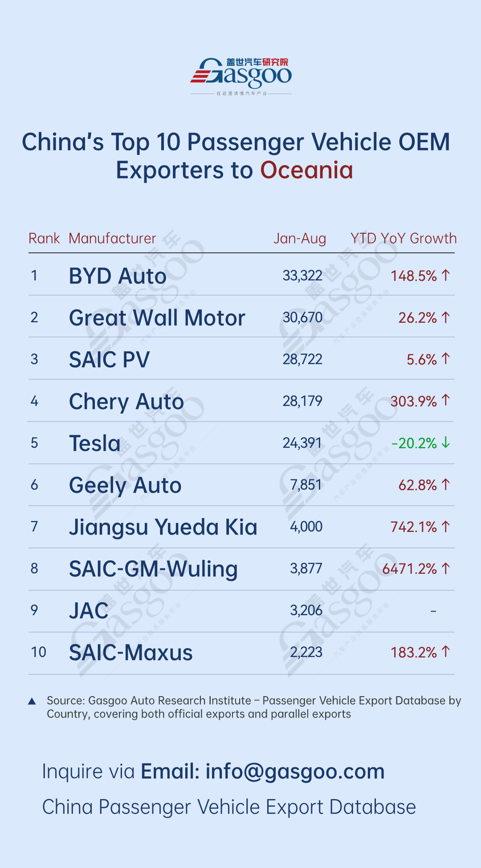The width and height of the screenshot is (481, 868).
Task: Click the info@gasgoo.com email address
Action: (x=295, y=771)
